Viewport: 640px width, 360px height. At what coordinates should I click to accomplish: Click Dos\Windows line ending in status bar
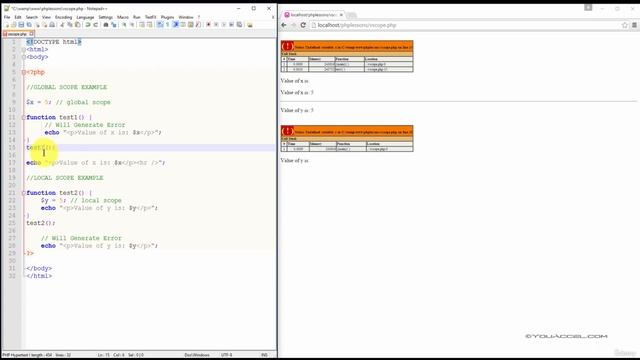pyautogui.click(x=197, y=355)
